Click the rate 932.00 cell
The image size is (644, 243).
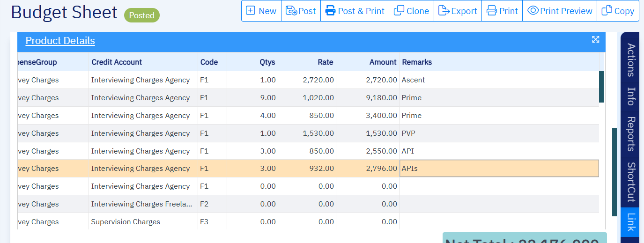[307, 169]
